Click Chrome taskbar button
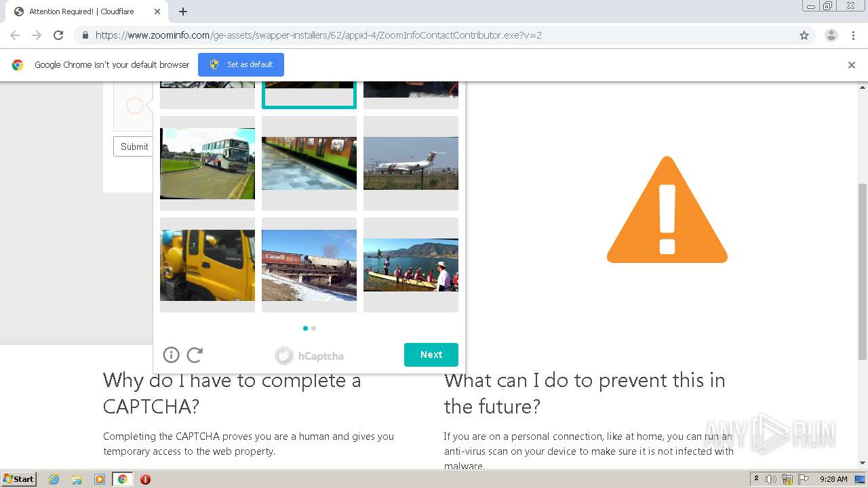Screen dimensions: 868x488 (122, 479)
